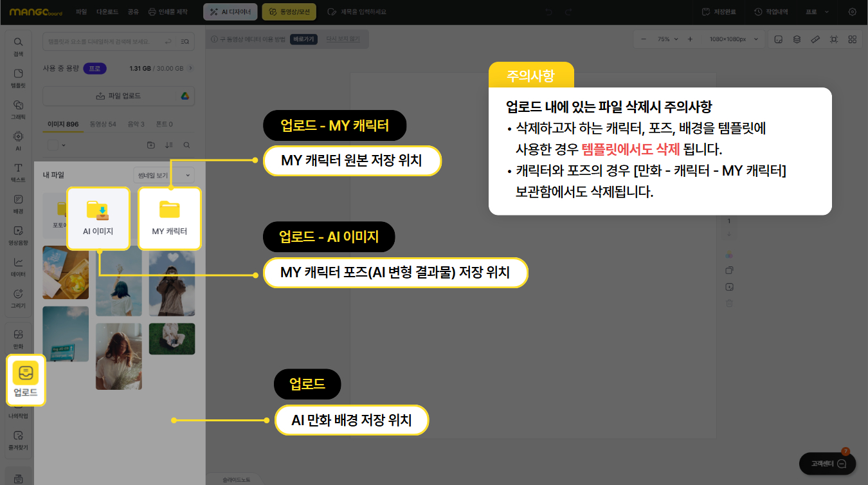Screen dimensions: 868x485
Task: Click the ruler icon in top-right toolbar
Action: [x=815, y=39]
